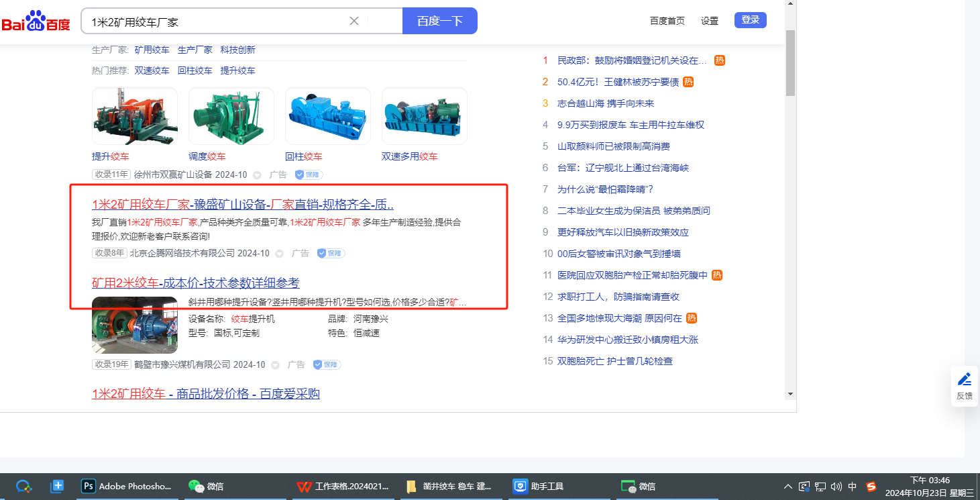Open the 设置 menu in the header
Screen dimensions: 980x500
pos(709,21)
